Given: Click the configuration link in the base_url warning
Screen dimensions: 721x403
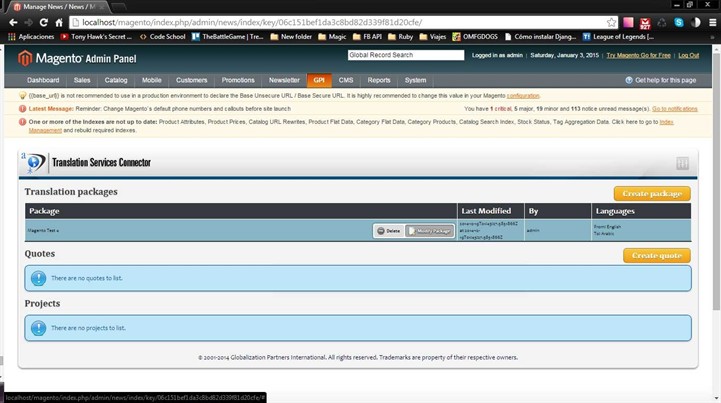Looking at the screenshot, I should 523,96.
